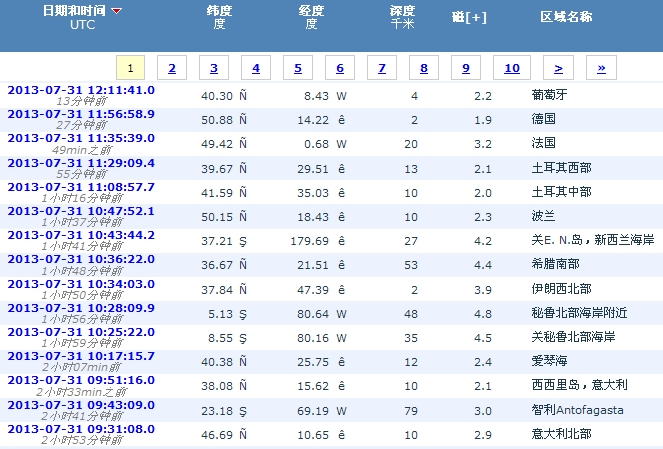
Task: Click the next page > button
Action: [x=558, y=68]
